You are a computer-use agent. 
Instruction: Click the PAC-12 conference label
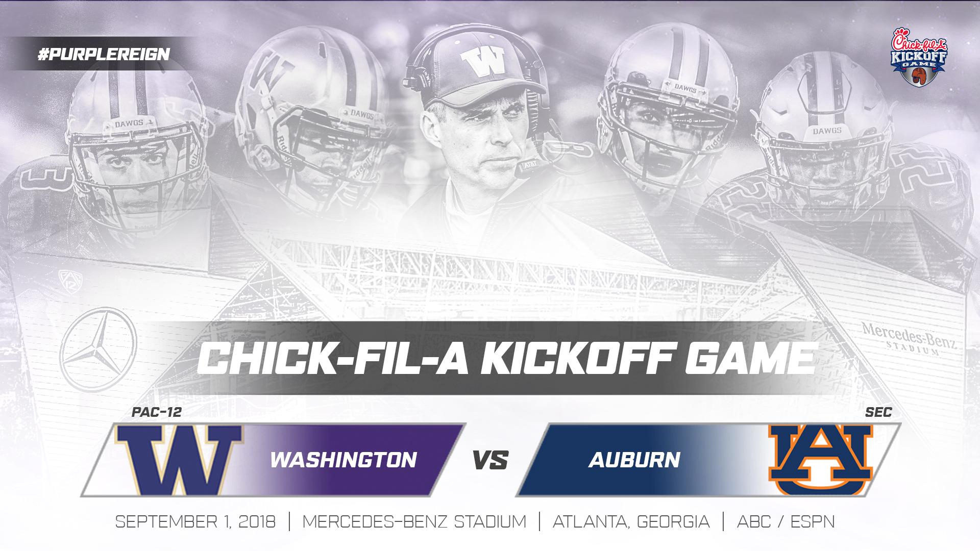157,412
